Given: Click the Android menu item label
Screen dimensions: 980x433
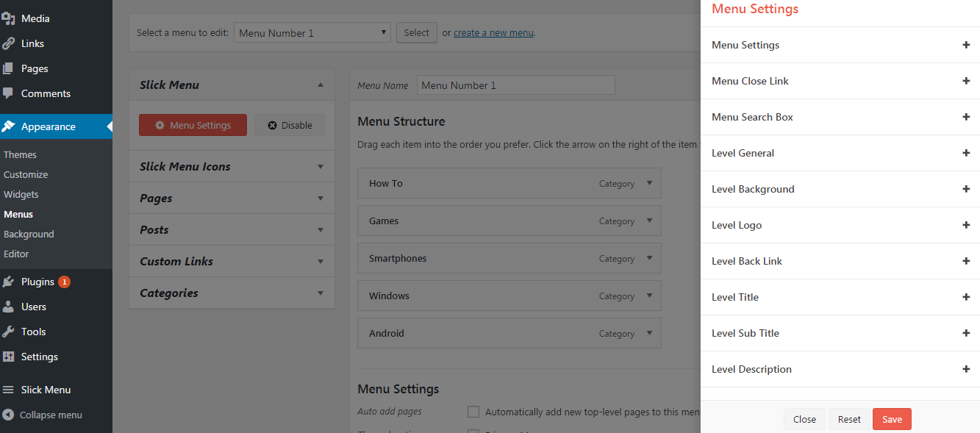Looking at the screenshot, I should coord(387,333).
